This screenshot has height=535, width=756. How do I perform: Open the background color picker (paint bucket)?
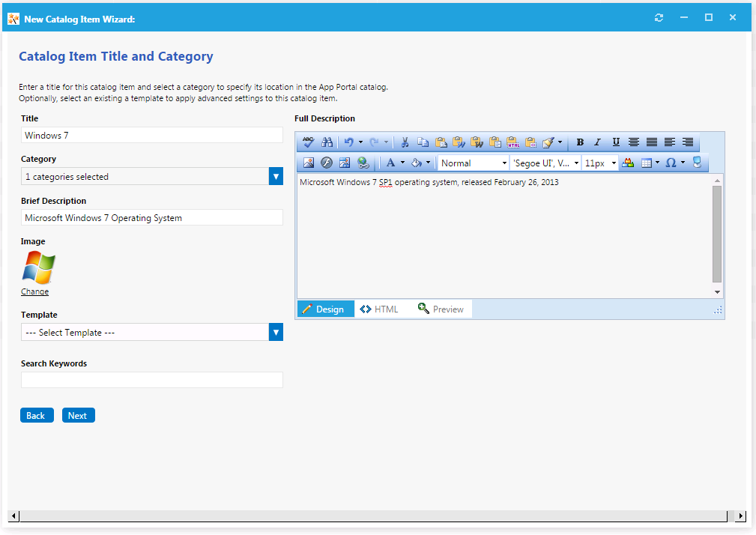(x=417, y=163)
